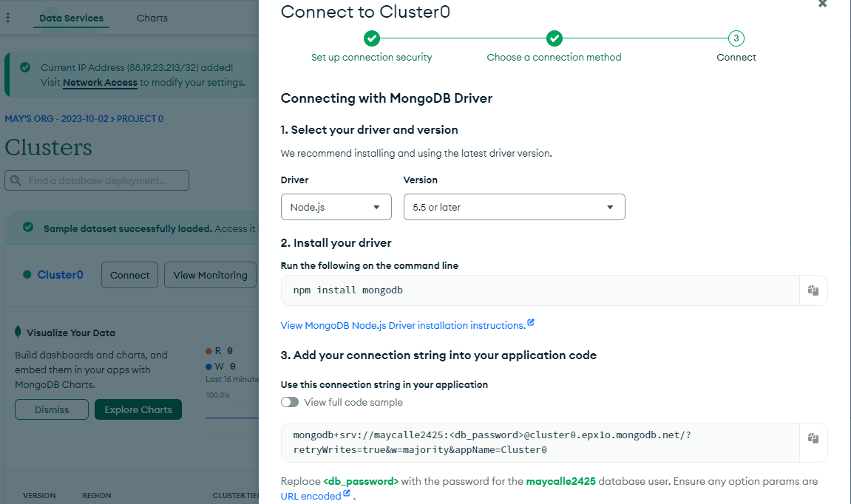The image size is (851, 504).
Task: Close the Connect to Cluster0 dialog
Action: point(823,4)
